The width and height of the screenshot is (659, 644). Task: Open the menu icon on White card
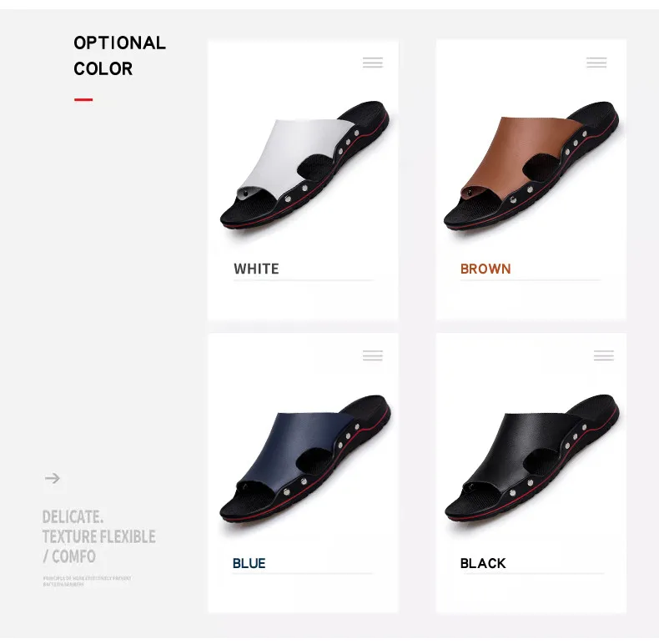click(x=372, y=63)
